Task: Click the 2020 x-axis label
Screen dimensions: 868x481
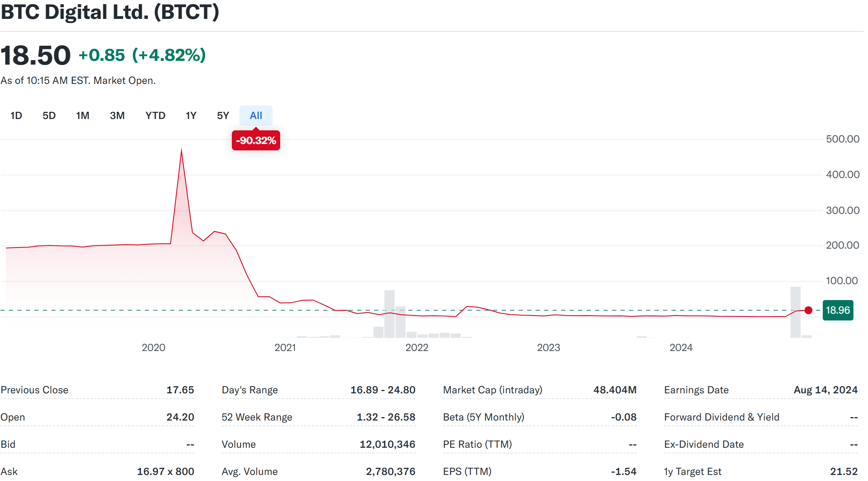Action: [x=154, y=348]
